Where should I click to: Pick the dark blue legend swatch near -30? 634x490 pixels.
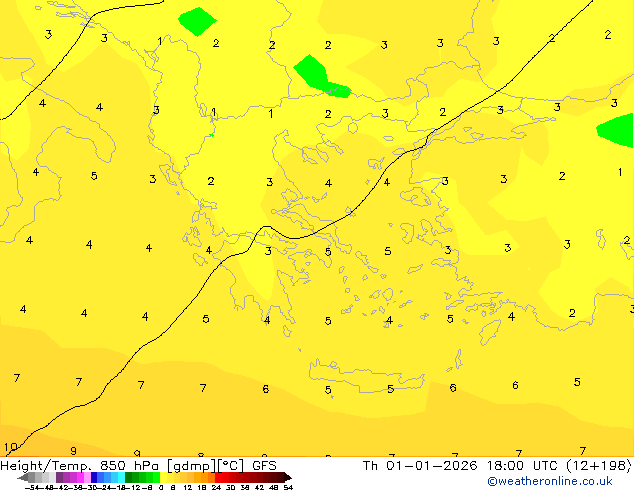[x=94, y=477]
